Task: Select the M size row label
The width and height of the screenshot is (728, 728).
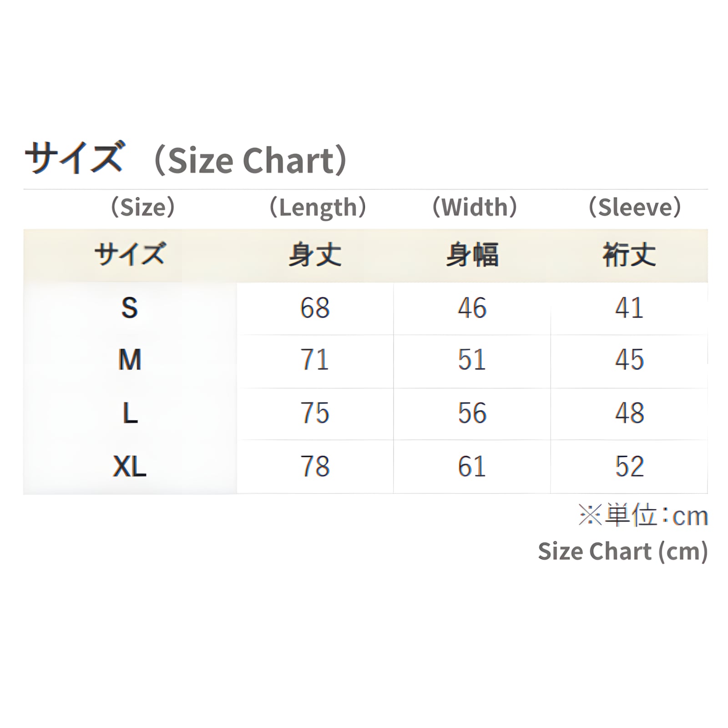Action: pos(130,360)
